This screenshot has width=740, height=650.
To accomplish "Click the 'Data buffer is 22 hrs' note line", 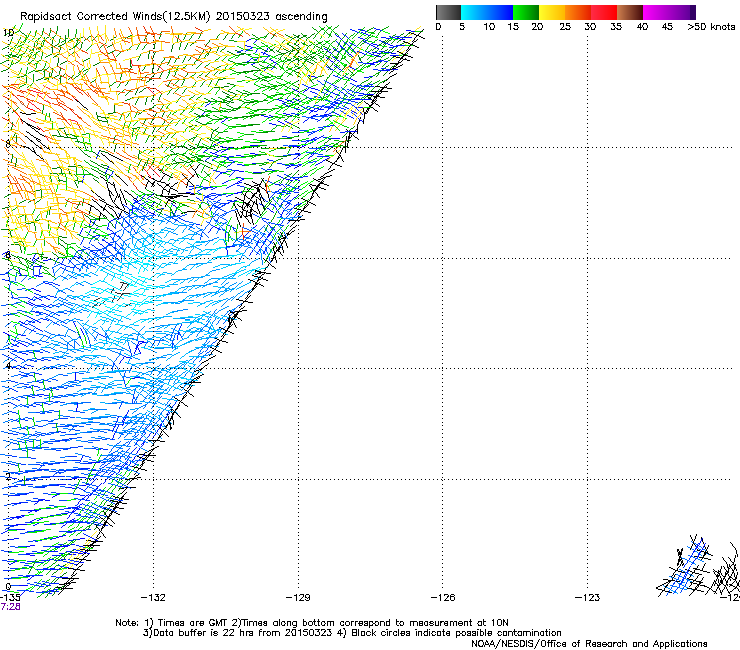I will [x=352, y=633].
